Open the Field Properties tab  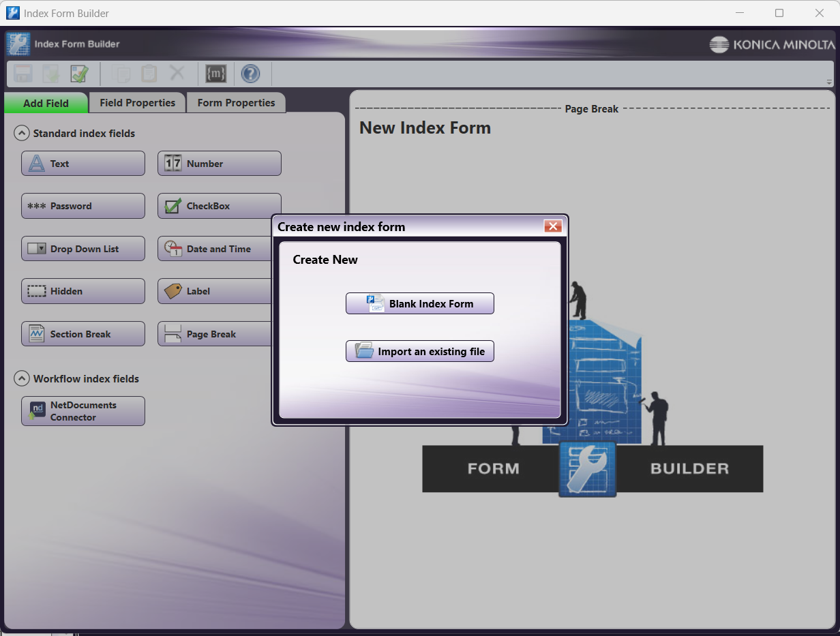click(x=138, y=103)
